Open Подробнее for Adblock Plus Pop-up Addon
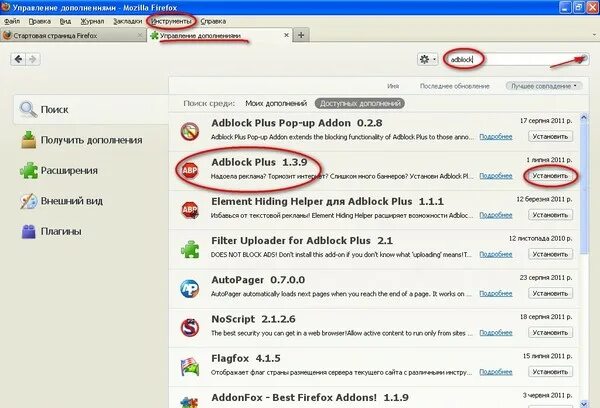600x408 pixels. coord(496,137)
